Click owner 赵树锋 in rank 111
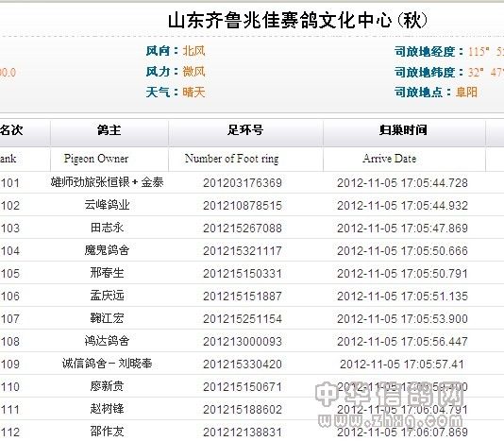The height and width of the screenshot is (441, 504). [107, 409]
